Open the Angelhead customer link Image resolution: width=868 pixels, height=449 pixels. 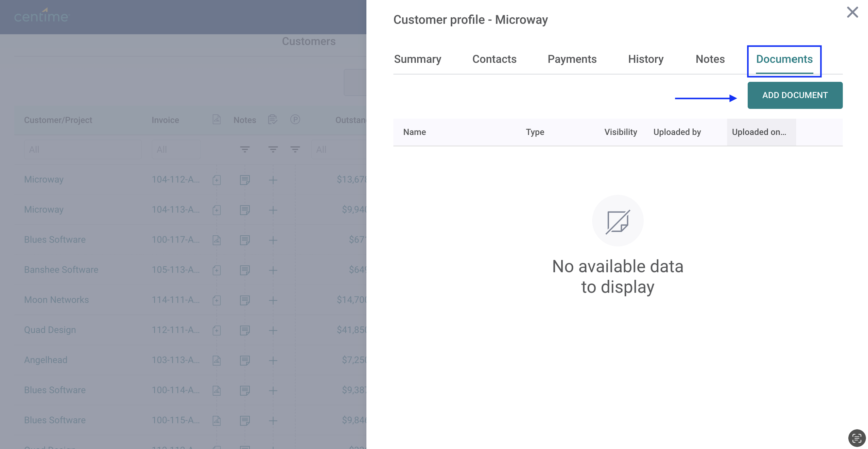46,360
